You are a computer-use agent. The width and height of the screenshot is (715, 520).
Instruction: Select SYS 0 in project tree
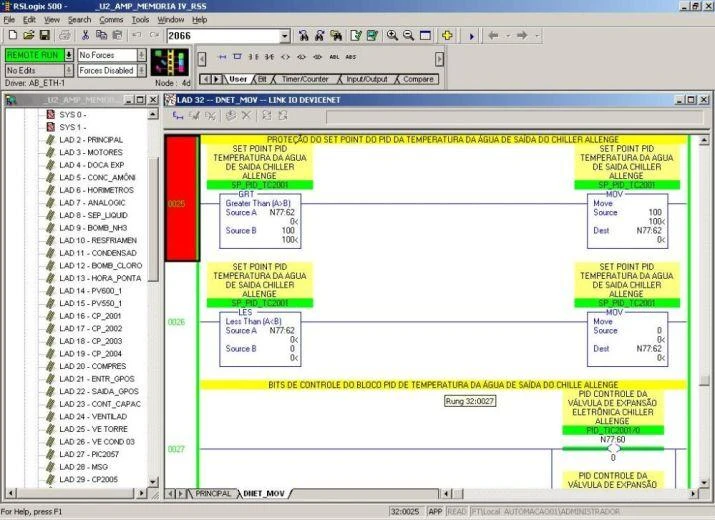(73, 115)
